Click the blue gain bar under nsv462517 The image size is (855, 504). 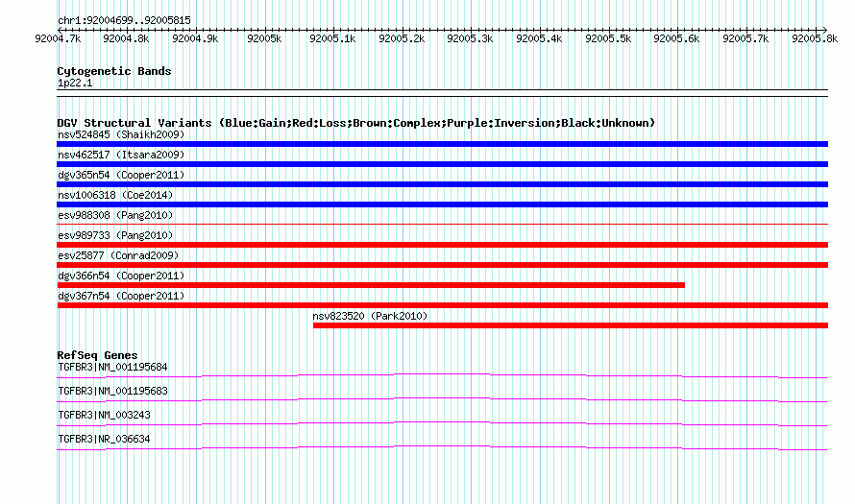tap(442, 164)
